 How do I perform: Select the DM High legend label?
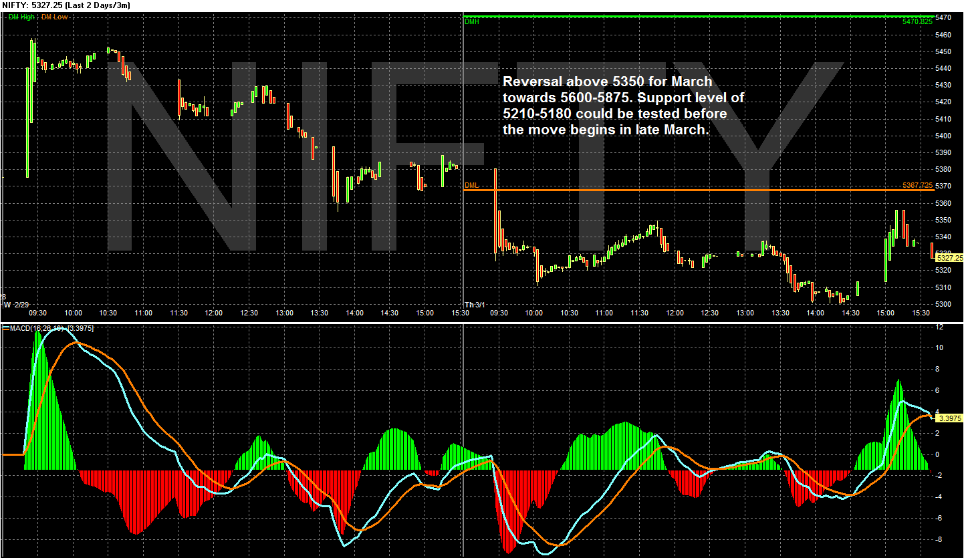pos(22,17)
